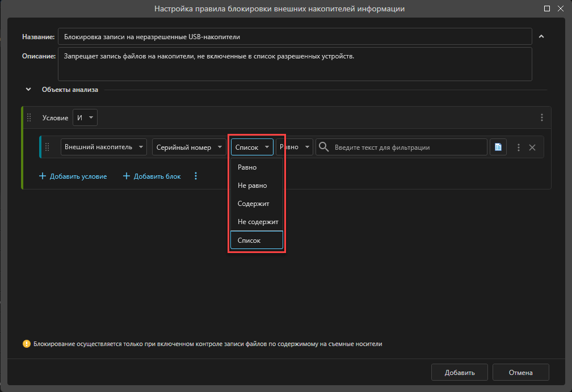Click the drag handle of the Условие block
572x392 pixels.
[x=29, y=117]
